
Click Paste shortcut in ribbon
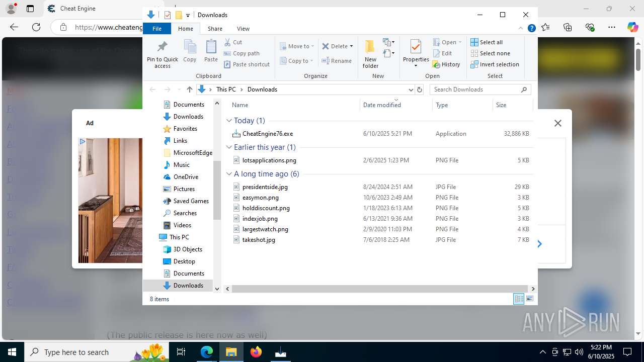point(247,64)
